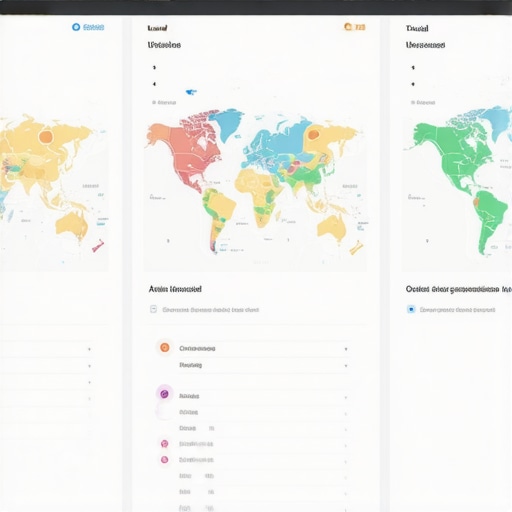The height and width of the screenshot is (512, 512).
Task: Select the small orange marker on the right map's South America
Action: point(477,202)
